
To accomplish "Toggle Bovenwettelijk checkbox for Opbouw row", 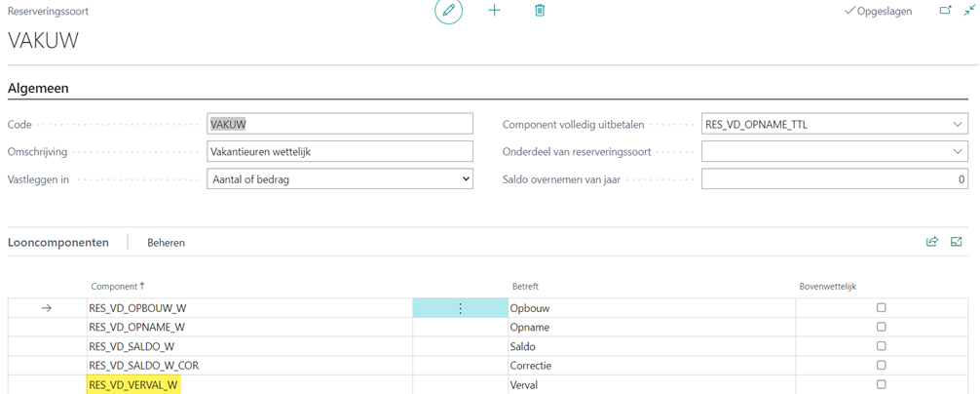I will tap(881, 308).
